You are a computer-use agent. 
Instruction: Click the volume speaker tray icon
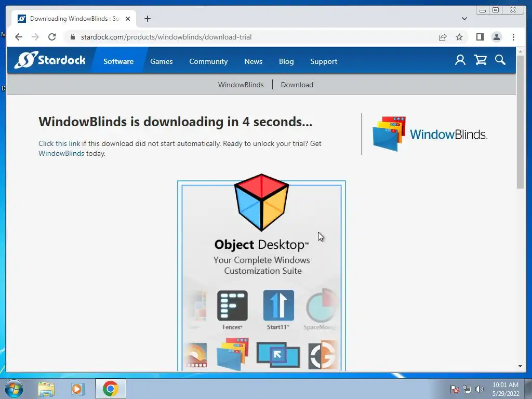pos(480,389)
